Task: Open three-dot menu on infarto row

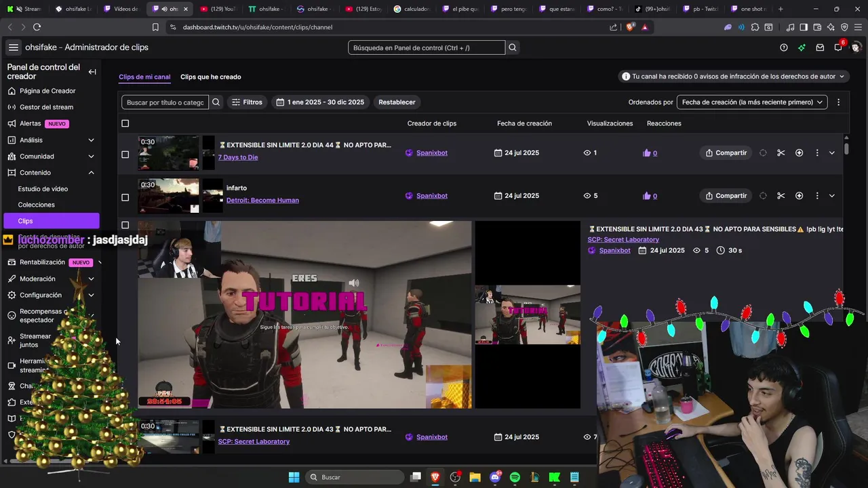Action: tap(816, 196)
